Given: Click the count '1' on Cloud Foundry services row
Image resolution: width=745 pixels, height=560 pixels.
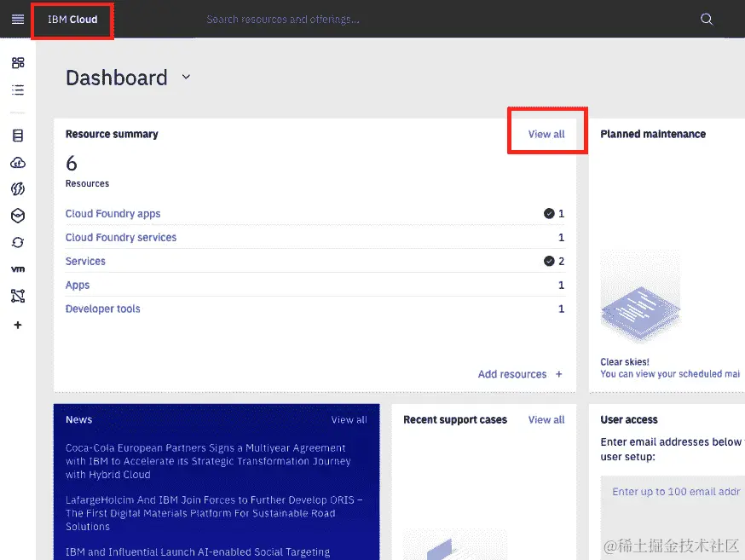Looking at the screenshot, I should [x=561, y=238].
